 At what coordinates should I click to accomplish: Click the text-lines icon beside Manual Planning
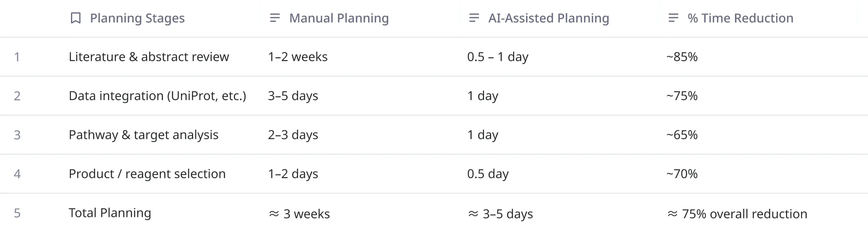(275, 18)
